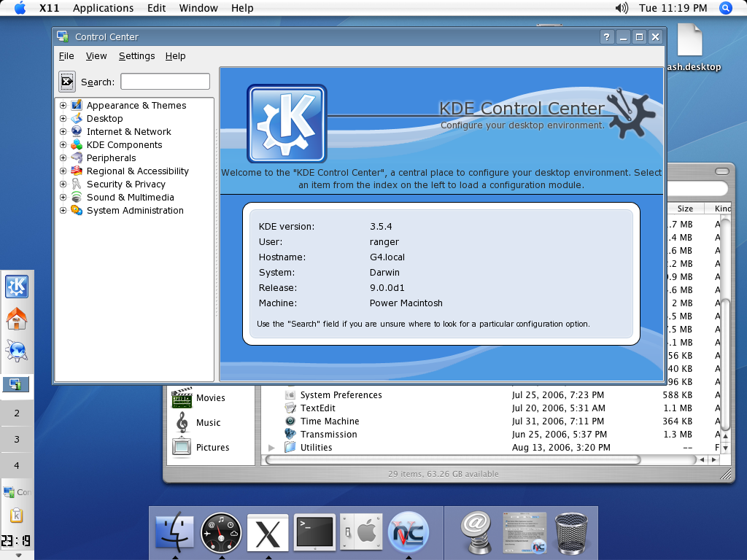Screen dimensions: 747x560
Task: Open the Window menu in the macOS menu bar
Action: pyautogui.click(x=198, y=8)
